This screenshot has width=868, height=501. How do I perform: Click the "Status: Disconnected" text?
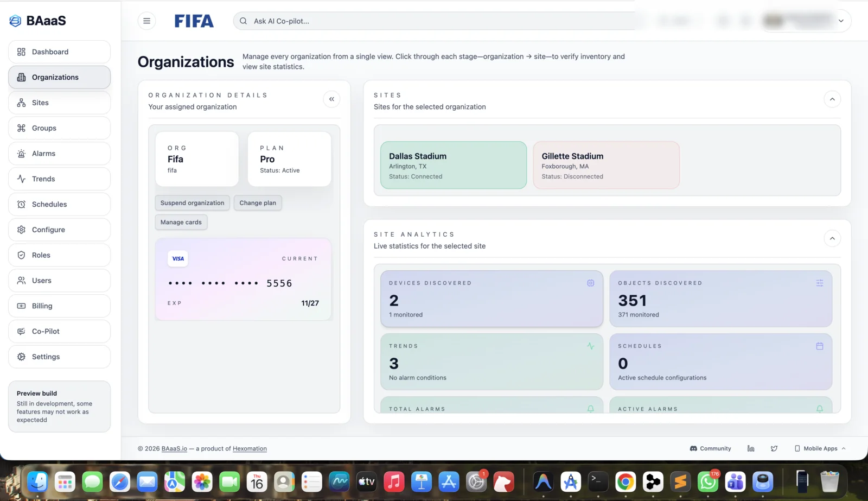(572, 176)
